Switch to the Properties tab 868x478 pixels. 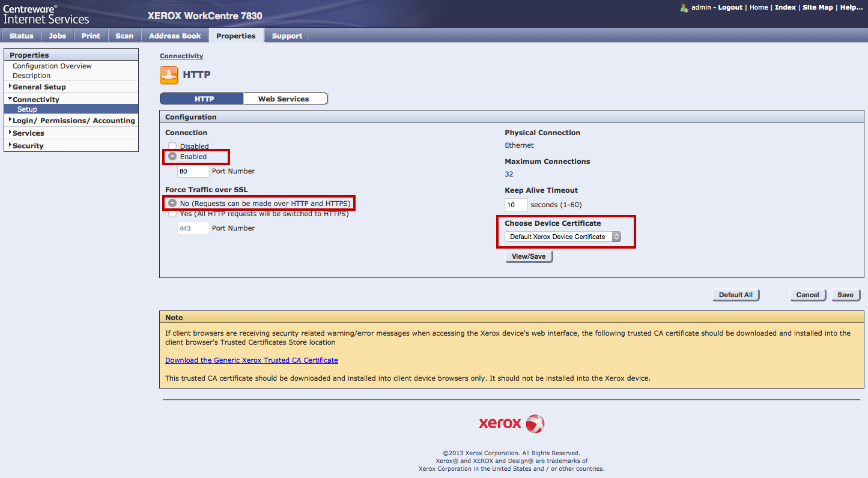pyautogui.click(x=236, y=35)
